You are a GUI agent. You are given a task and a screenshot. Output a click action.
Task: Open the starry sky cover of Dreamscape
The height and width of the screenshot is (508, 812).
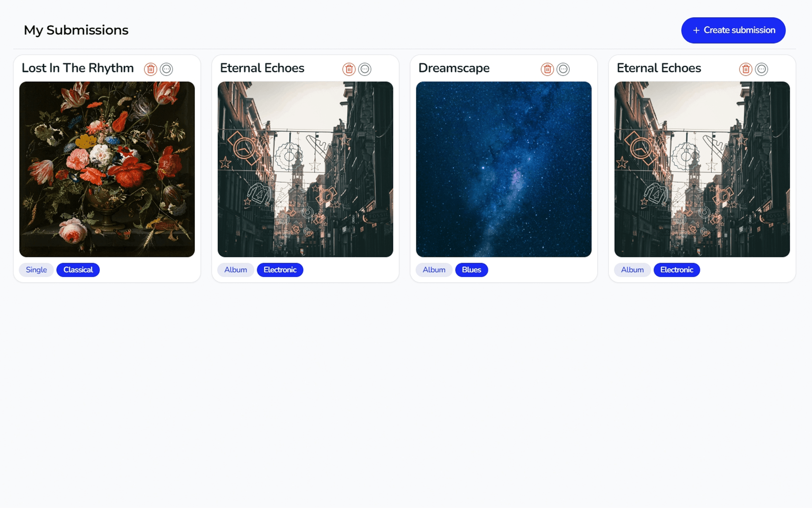coord(504,169)
